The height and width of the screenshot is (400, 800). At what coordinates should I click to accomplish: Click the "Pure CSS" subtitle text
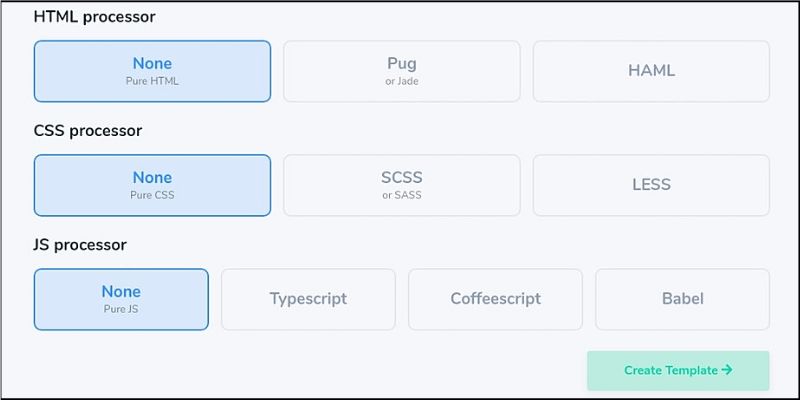(152, 195)
